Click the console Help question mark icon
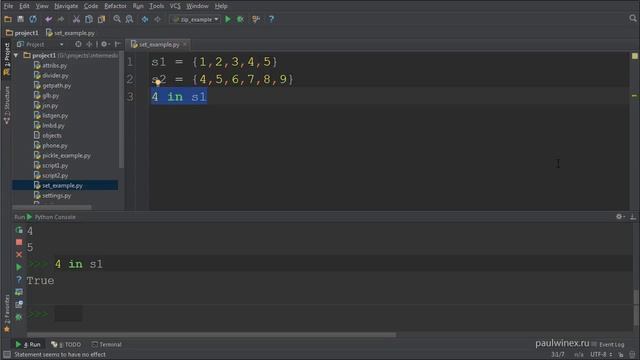This screenshot has width=640, height=360. coord(19,280)
